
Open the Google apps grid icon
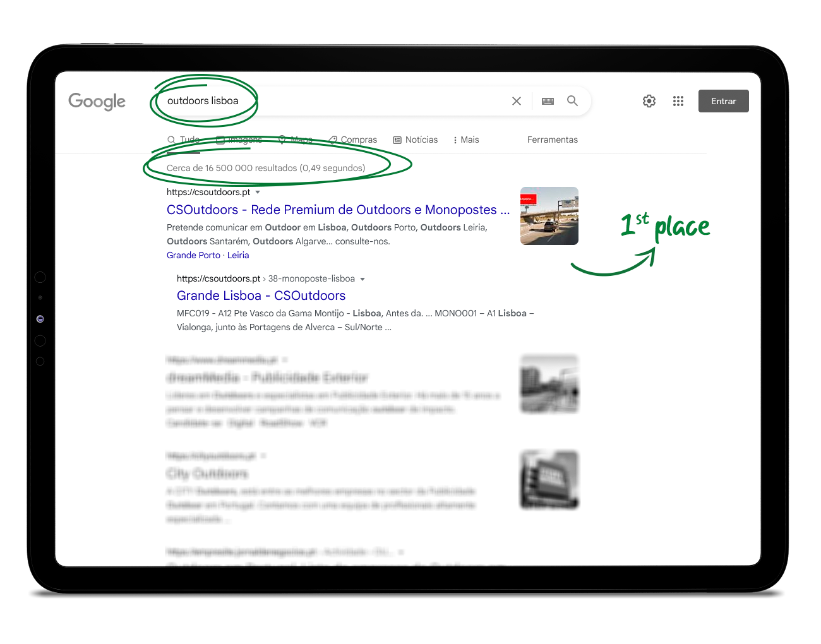click(x=678, y=101)
